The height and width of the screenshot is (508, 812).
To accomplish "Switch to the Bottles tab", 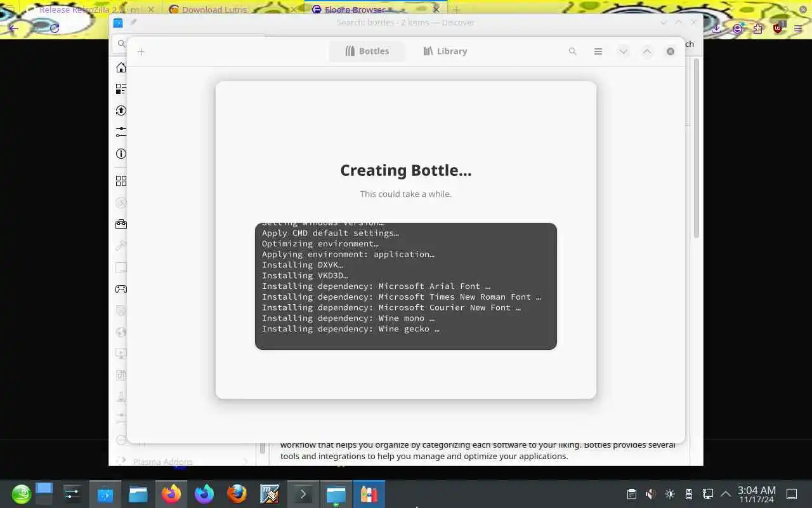I will [367, 51].
